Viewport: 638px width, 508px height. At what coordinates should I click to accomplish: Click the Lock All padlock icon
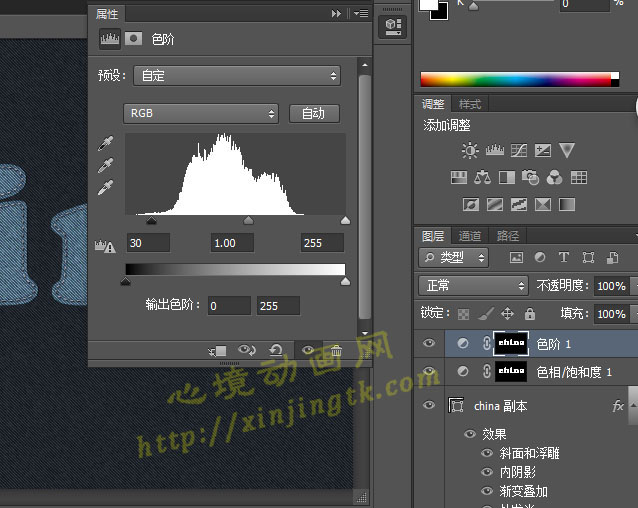coord(531,313)
